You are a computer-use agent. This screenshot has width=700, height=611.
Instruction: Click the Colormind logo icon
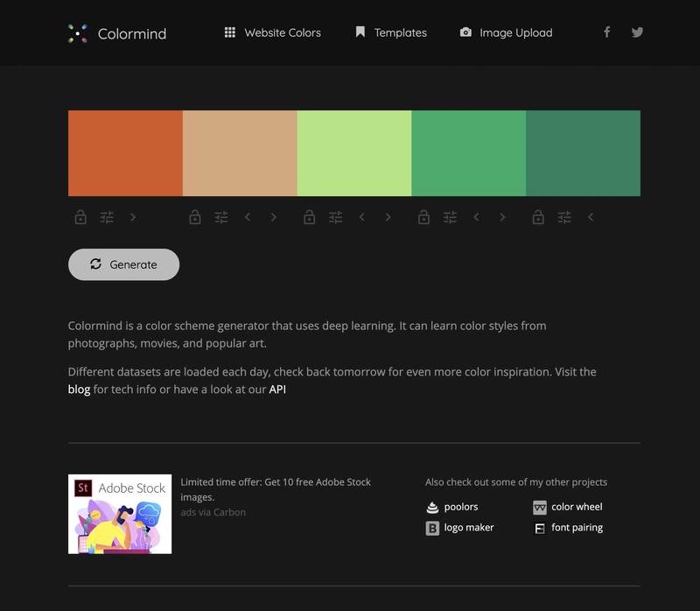coord(78,33)
